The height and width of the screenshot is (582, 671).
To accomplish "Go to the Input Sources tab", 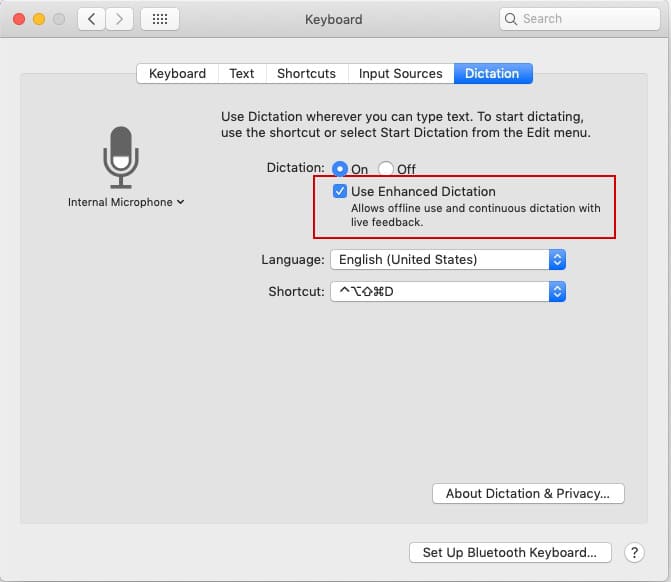I will tap(400, 74).
